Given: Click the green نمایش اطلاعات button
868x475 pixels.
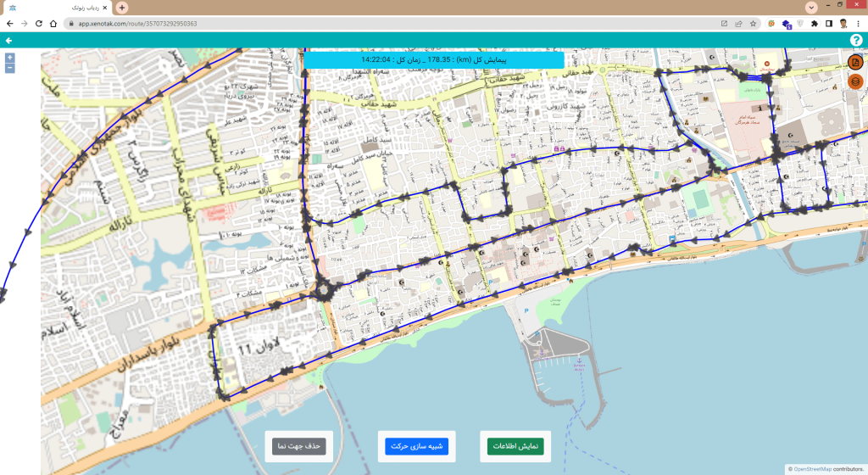Looking at the screenshot, I should click(x=515, y=446).
